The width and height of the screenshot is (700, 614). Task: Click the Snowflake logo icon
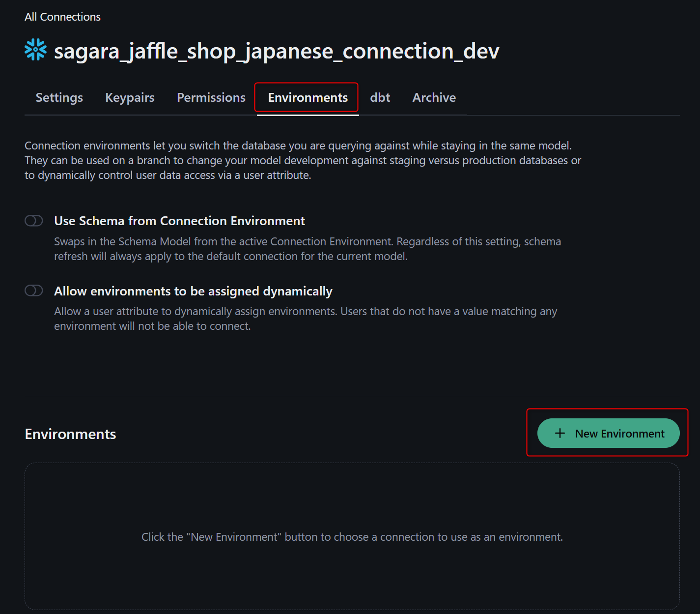(x=35, y=50)
